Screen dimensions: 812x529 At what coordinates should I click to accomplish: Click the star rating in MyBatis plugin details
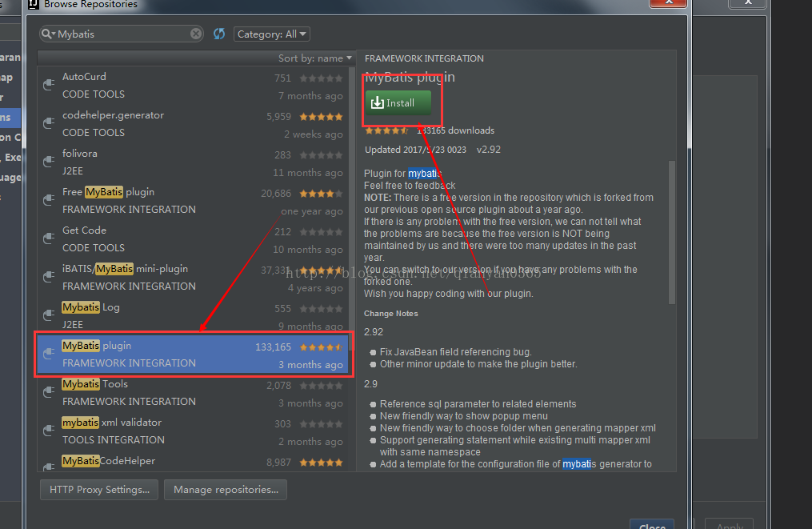coord(386,130)
